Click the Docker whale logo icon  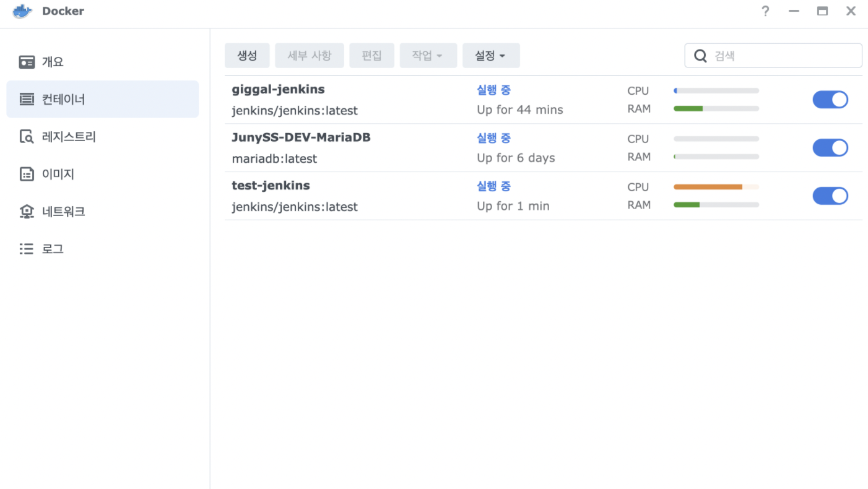click(22, 11)
